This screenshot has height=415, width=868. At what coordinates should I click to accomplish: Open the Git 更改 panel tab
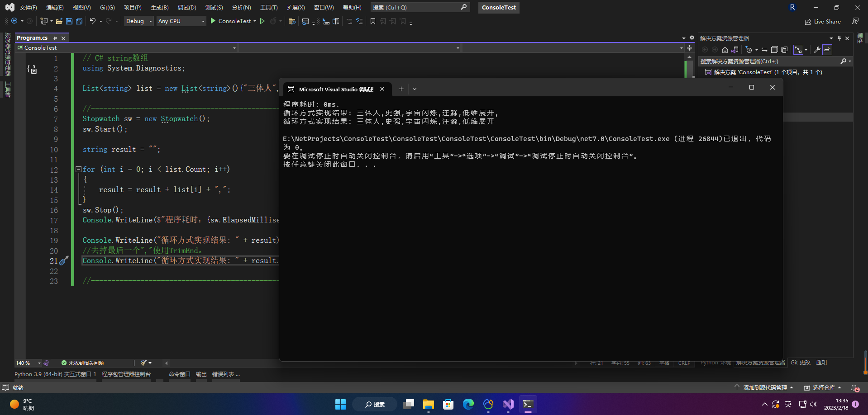point(801,363)
